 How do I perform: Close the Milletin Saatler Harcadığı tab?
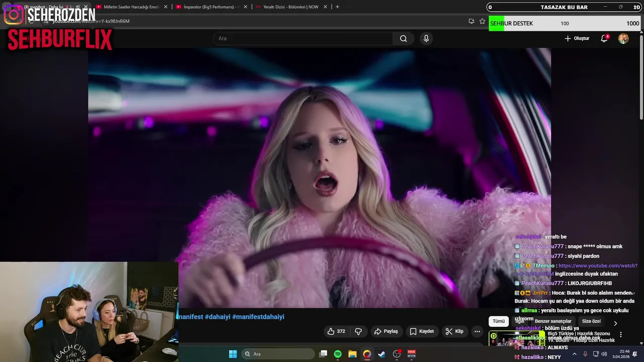(x=166, y=7)
